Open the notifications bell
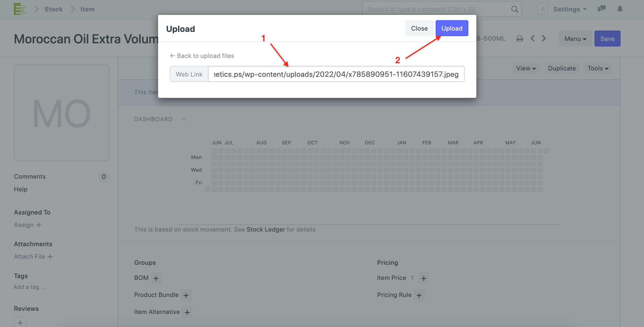The image size is (644, 327). (620, 9)
